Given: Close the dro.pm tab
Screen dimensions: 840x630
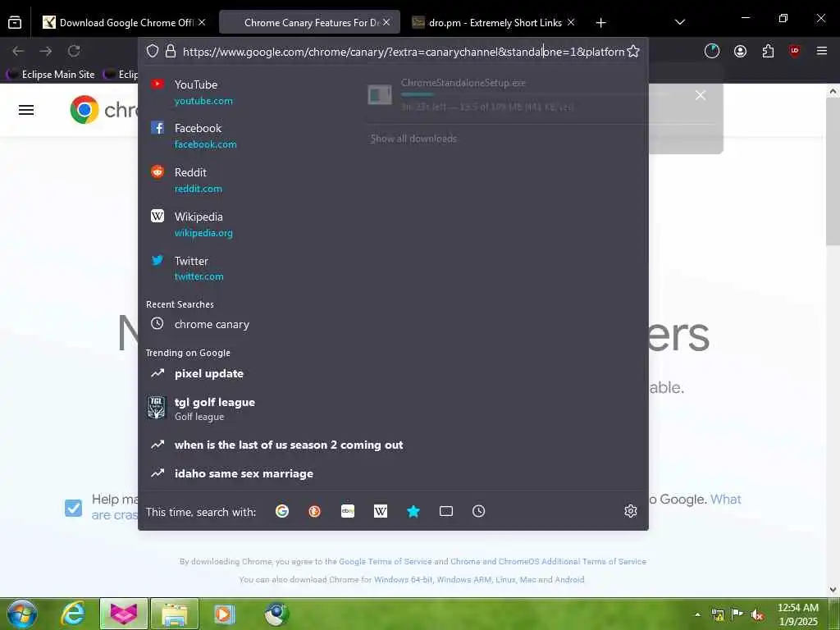Looking at the screenshot, I should tap(571, 22).
